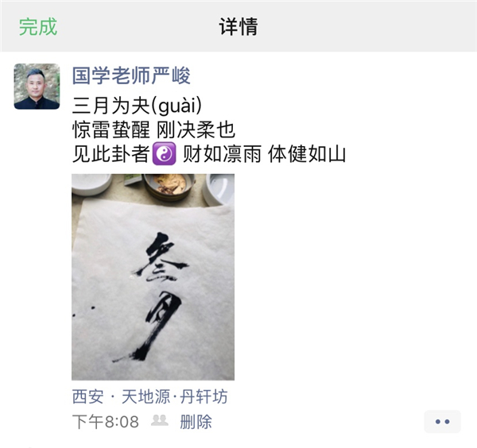Tap the first line 三月为夬(guài)

point(137,106)
